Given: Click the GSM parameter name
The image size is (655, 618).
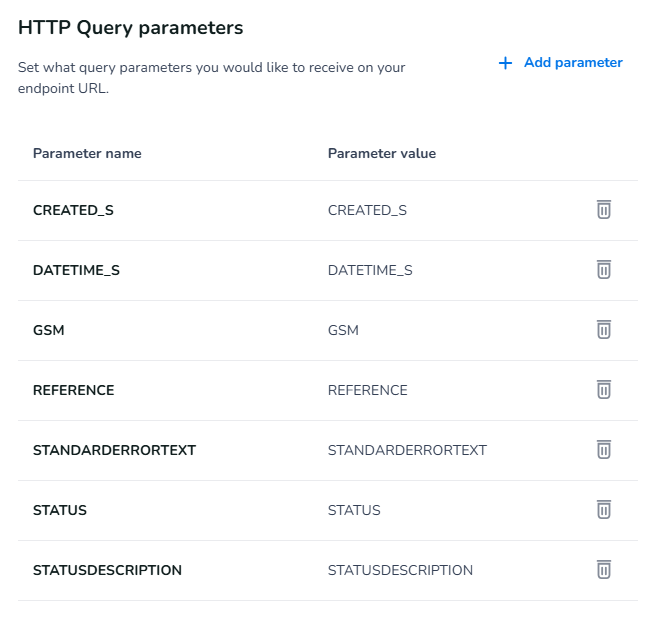Looking at the screenshot, I should click(x=48, y=330).
